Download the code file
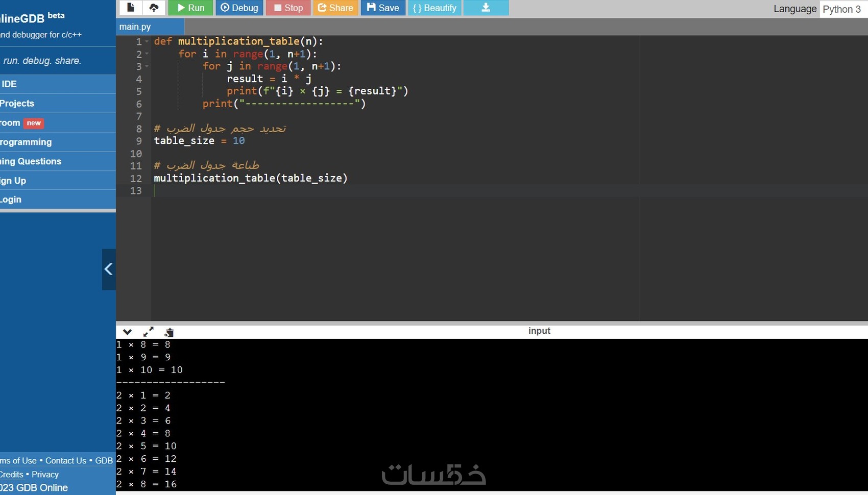The width and height of the screenshot is (868, 495). coord(485,8)
